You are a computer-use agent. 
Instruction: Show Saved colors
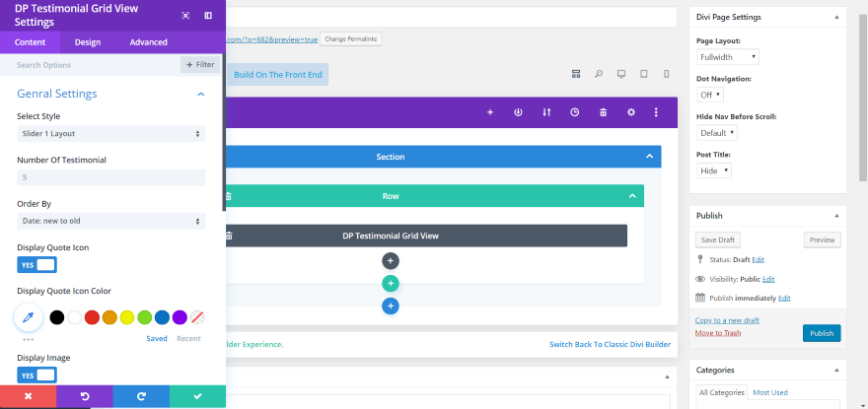coord(157,339)
